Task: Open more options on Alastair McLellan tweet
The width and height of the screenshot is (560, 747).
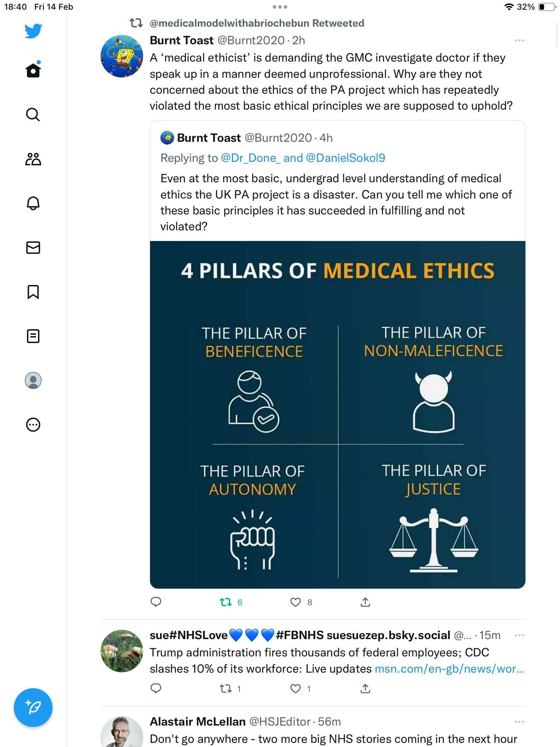Action: click(x=519, y=722)
